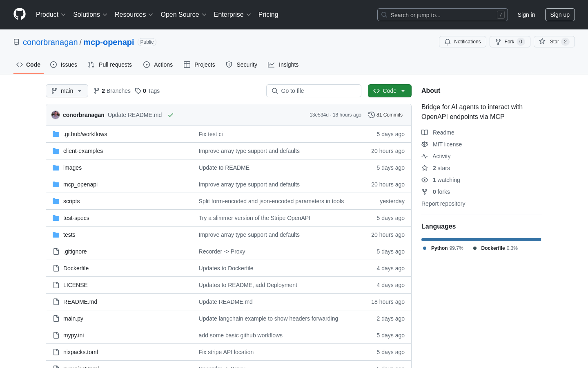The image size is (588, 368).
Task: Click the mypy.ini file icon
Action: click(x=56, y=335)
